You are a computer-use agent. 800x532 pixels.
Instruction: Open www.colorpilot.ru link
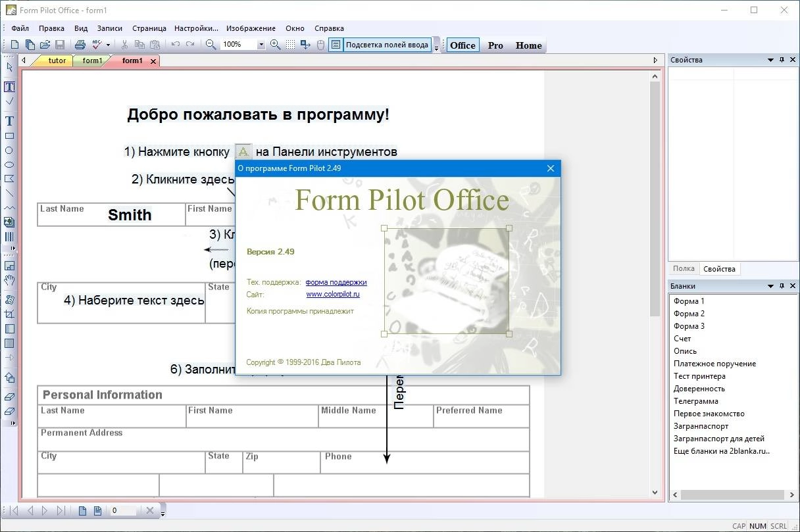pos(333,295)
